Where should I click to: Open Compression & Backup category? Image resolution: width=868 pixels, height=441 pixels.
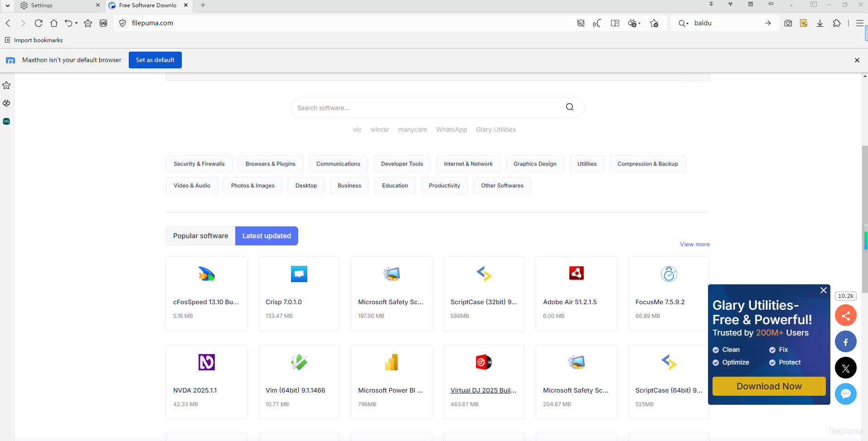coord(648,164)
